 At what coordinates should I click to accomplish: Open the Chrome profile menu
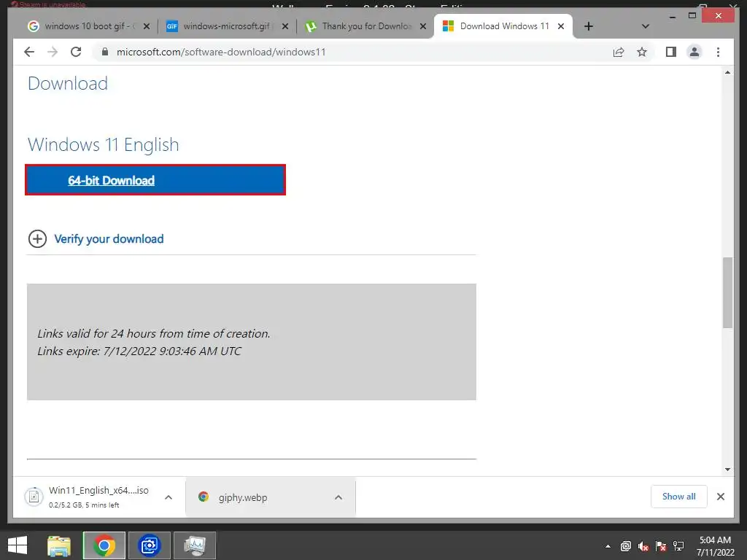click(x=694, y=52)
